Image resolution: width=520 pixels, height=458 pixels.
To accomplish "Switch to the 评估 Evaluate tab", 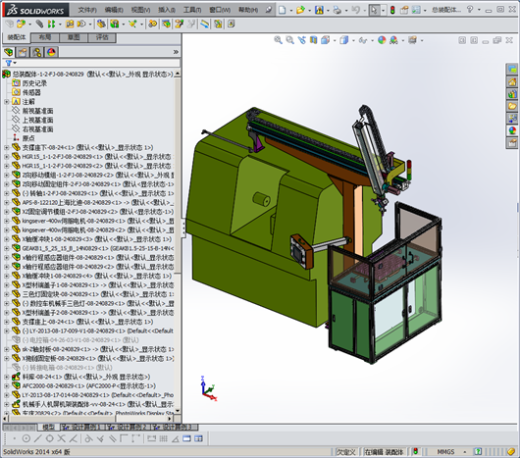I will click(x=102, y=37).
